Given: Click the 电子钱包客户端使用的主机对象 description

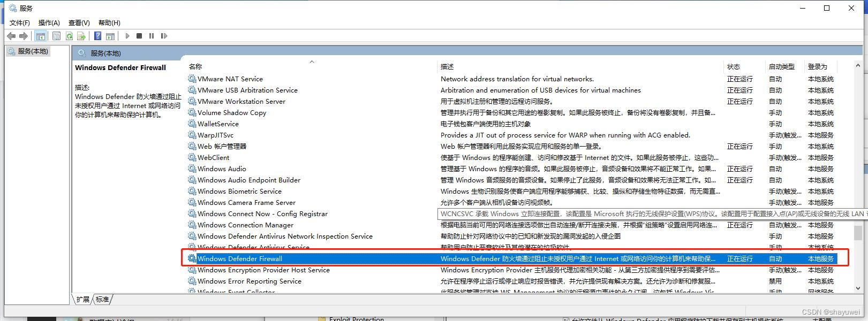Looking at the screenshot, I should [486, 124].
